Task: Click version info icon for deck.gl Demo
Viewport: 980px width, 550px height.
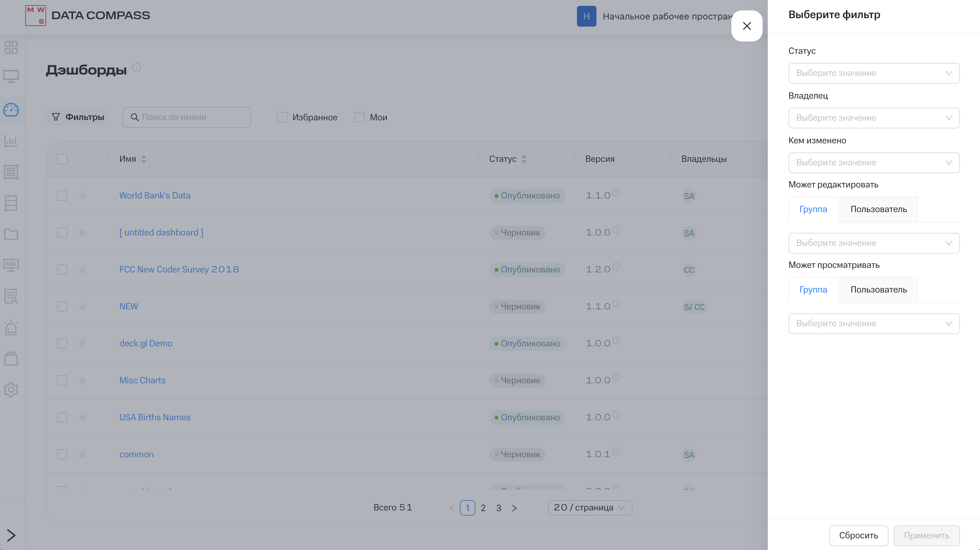Action: [616, 341]
